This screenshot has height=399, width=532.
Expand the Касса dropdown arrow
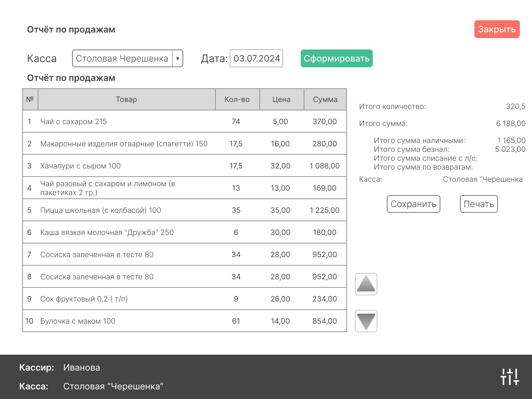click(178, 58)
